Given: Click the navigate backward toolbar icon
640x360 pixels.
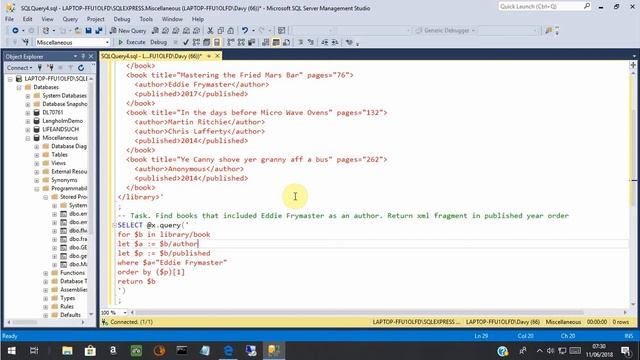Looking at the screenshot, I should 15,30.
